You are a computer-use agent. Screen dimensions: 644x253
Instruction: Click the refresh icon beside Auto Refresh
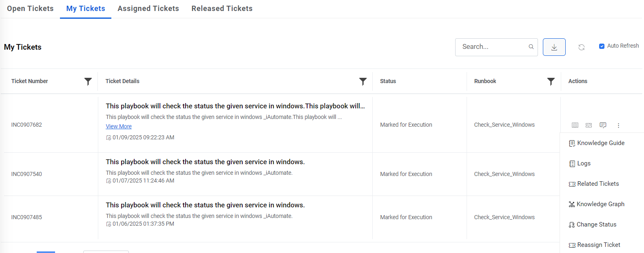[x=581, y=47]
